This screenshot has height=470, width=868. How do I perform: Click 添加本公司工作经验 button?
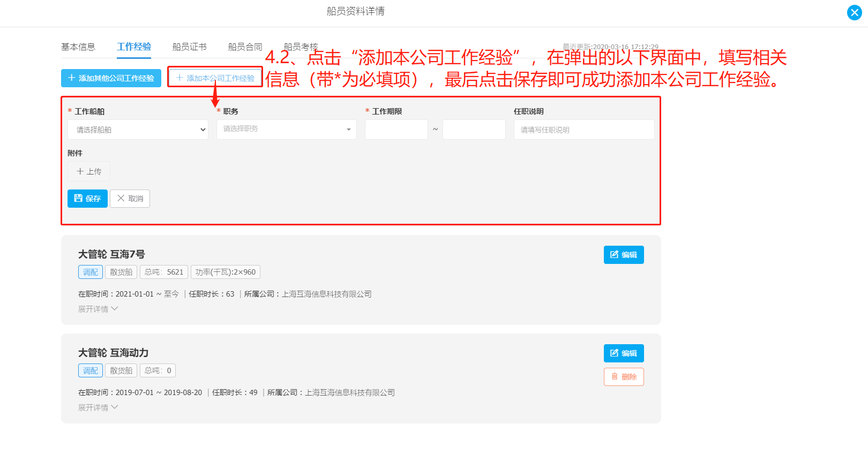[x=215, y=78]
